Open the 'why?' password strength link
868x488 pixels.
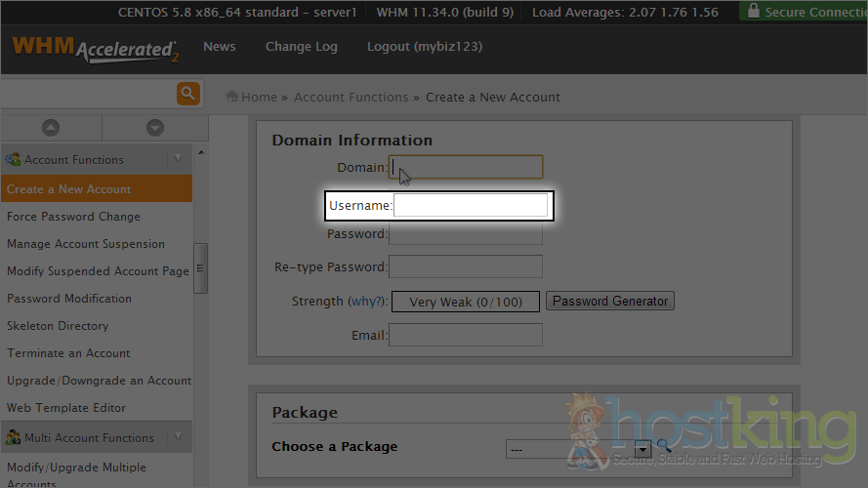367,302
